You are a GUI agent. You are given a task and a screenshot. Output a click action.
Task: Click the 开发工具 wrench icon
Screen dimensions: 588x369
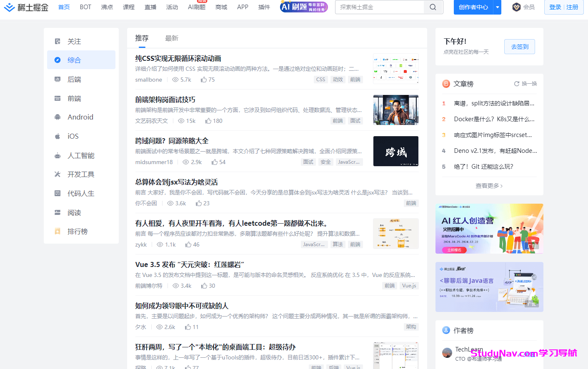(58, 174)
